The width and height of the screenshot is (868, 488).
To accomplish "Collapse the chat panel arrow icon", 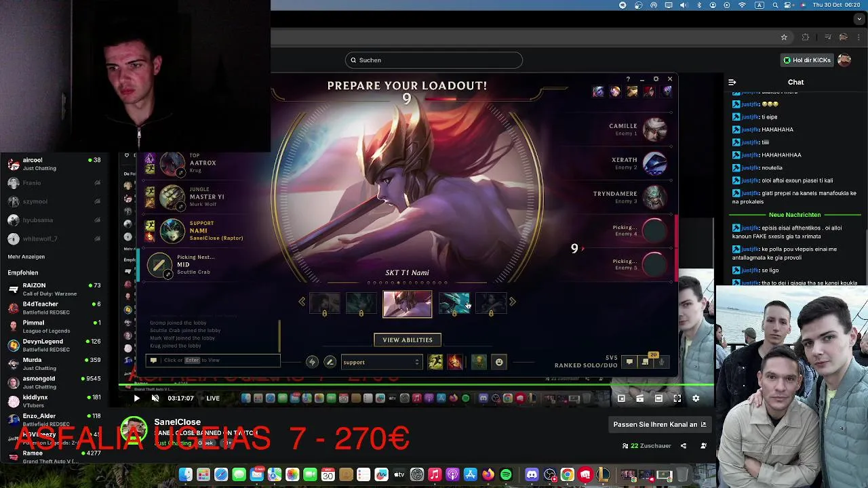I will (732, 82).
